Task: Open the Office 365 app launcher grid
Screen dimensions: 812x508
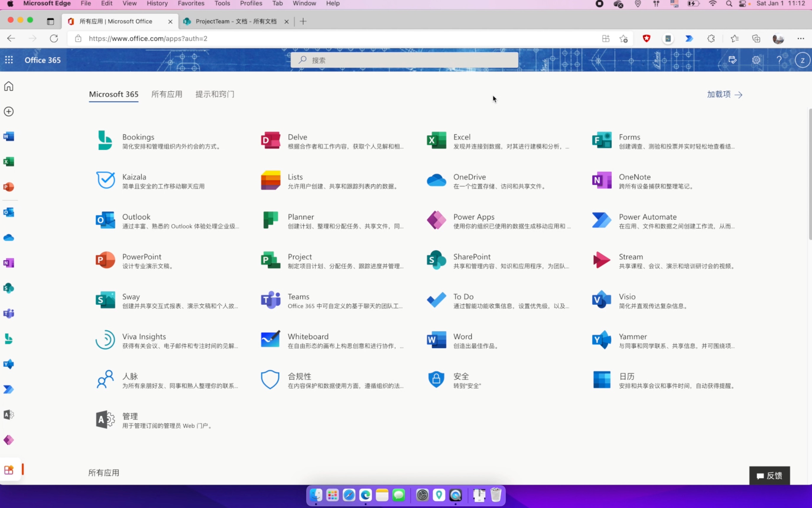Action: click(9, 59)
